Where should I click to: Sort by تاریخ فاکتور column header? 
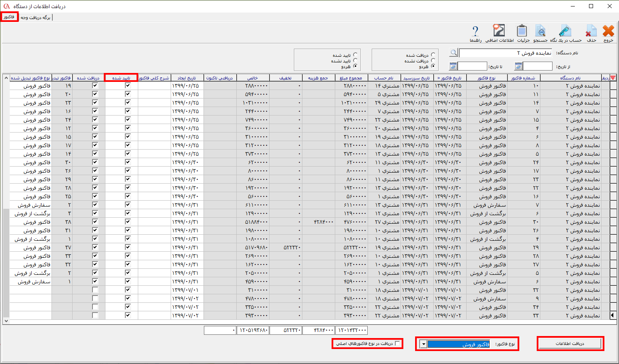(x=450, y=78)
